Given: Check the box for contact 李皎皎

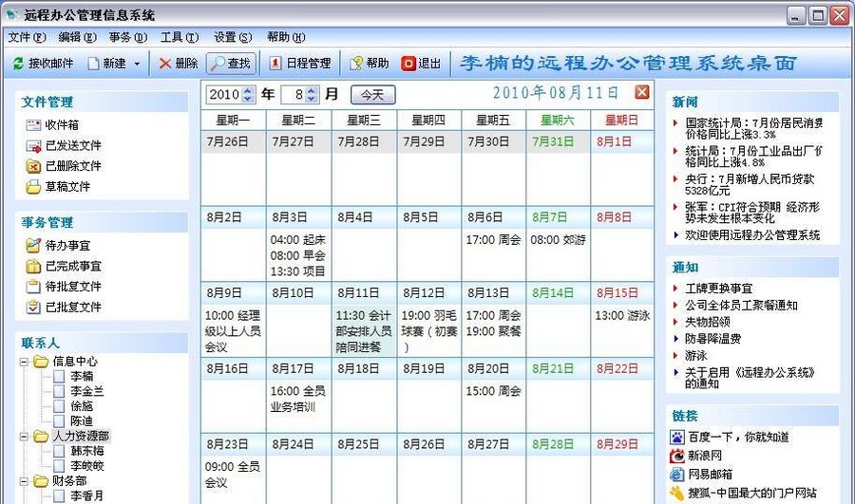Looking at the screenshot, I should pyautogui.click(x=59, y=466).
